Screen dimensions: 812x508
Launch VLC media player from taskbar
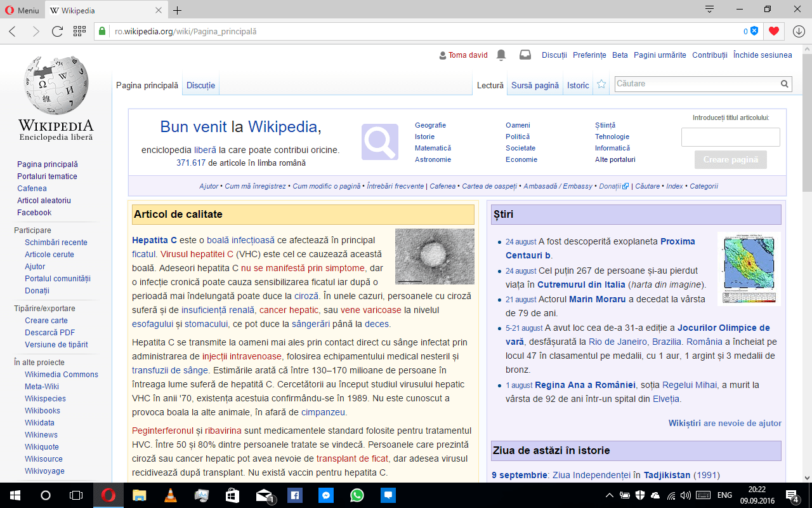[x=171, y=495]
